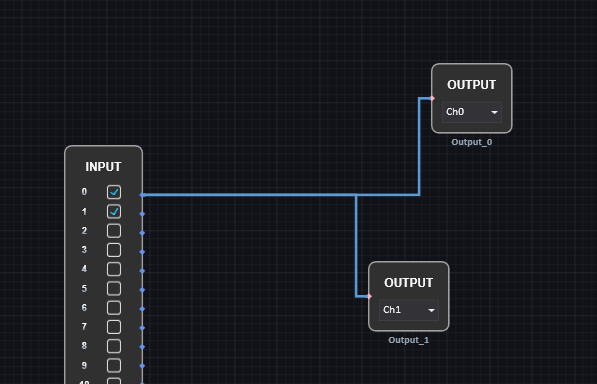597x384 pixels.
Task: Enable input channel 2 checkbox
Action: coord(114,231)
